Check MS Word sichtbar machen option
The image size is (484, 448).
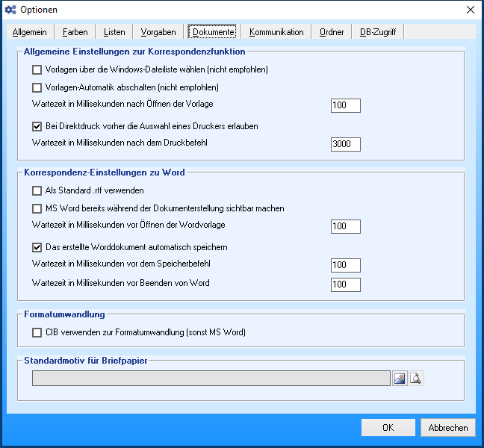click(37, 208)
